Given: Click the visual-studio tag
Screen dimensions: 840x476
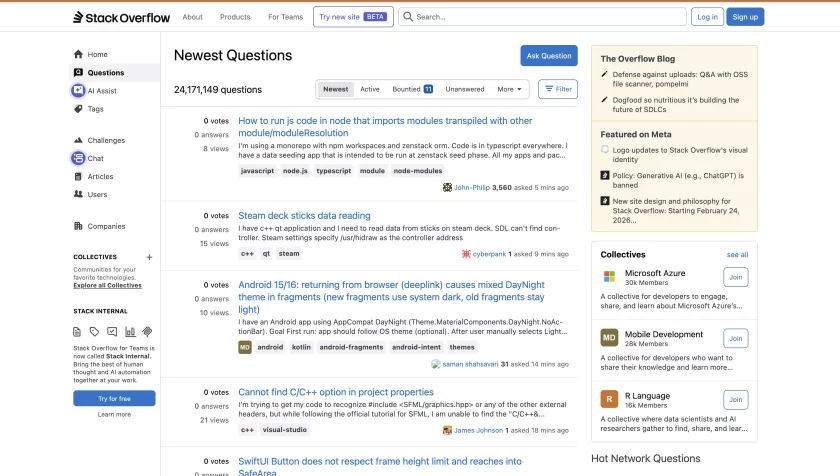Looking at the screenshot, I should coord(284,430).
